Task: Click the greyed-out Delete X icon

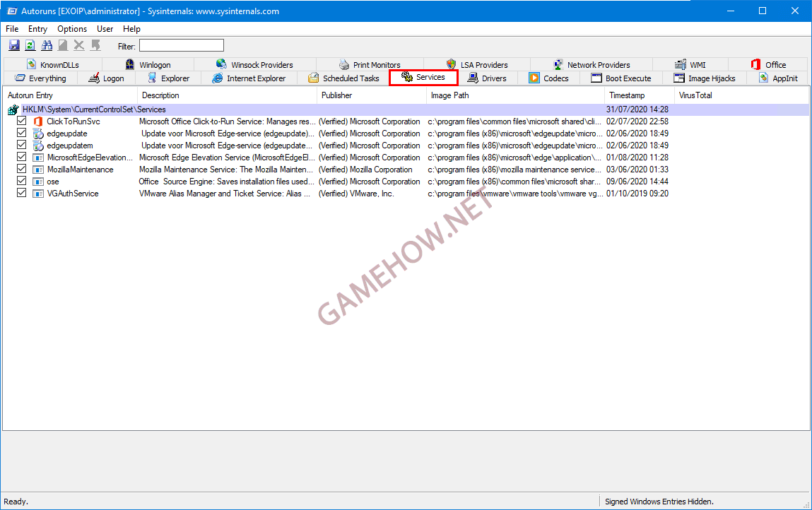Action: pos(78,46)
